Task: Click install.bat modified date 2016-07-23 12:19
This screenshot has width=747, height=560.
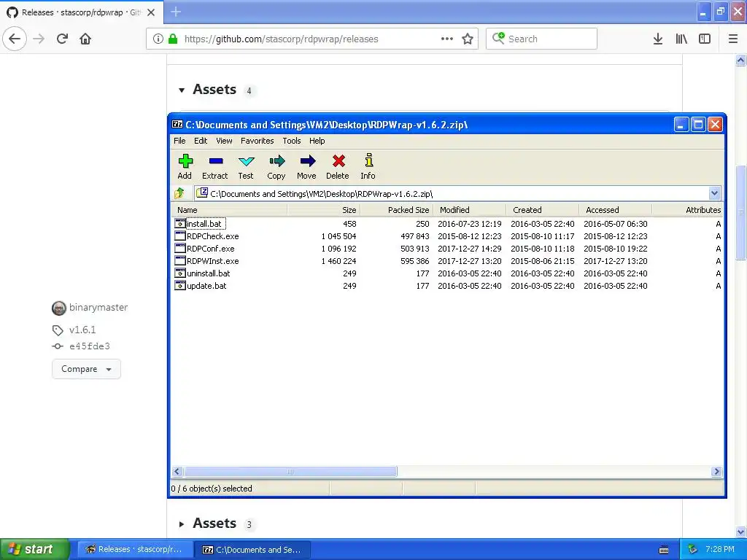Action: (470, 224)
